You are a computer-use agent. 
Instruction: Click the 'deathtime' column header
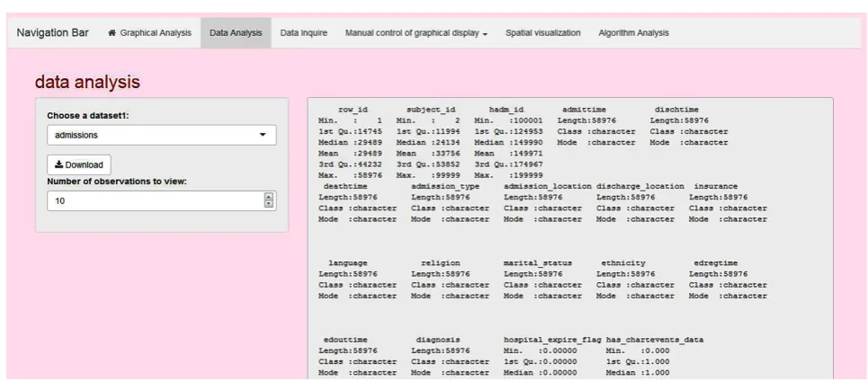click(x=345, y=186)
